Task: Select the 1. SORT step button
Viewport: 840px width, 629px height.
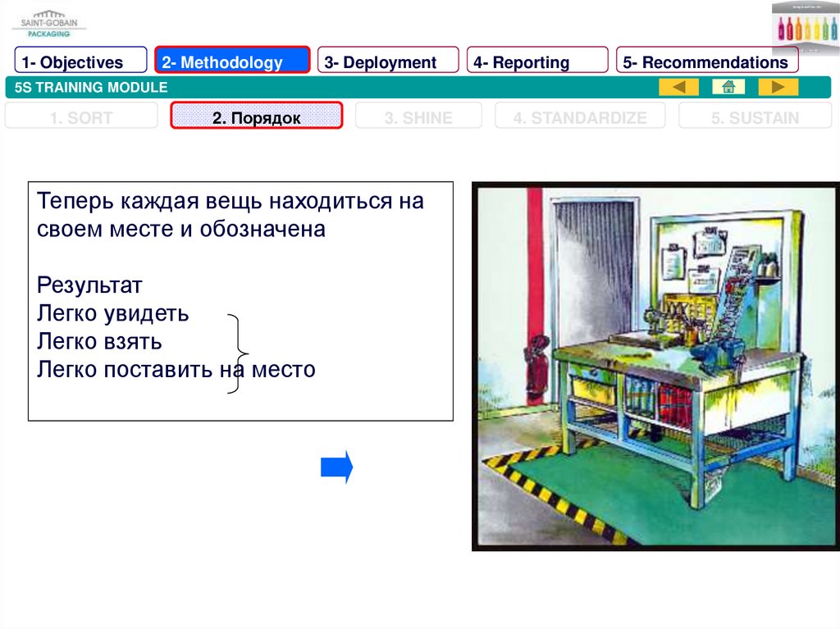Action: 81,118
